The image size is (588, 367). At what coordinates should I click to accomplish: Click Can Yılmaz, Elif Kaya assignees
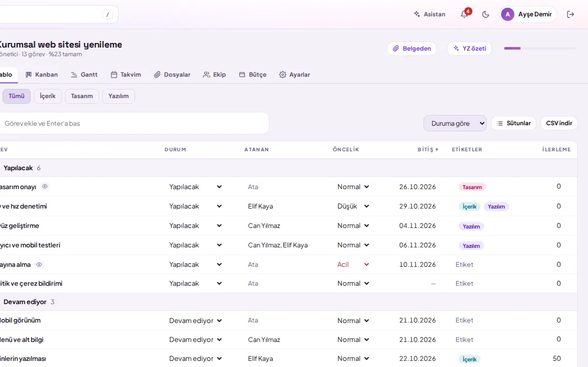(x=278, y=245)
